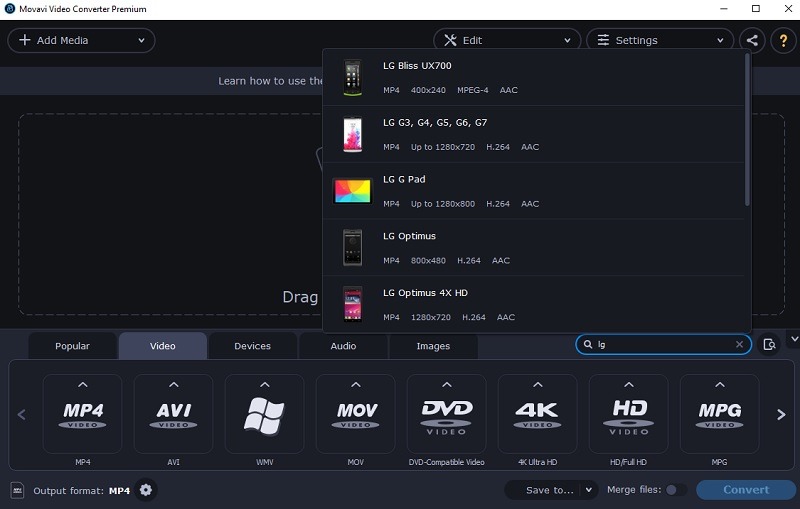Select the 4K Ultra HD format icon

pos(537,416)
